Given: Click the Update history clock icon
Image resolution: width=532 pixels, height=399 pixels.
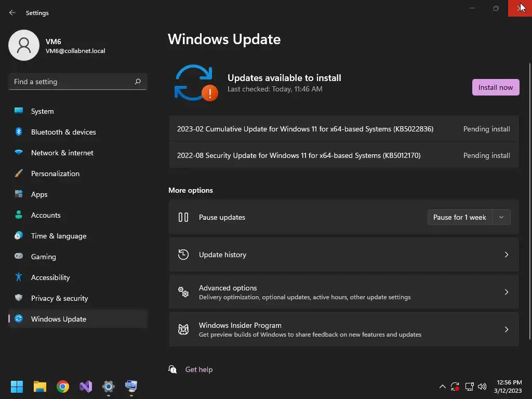Looking at the screenshot, I should click(183, 255).
